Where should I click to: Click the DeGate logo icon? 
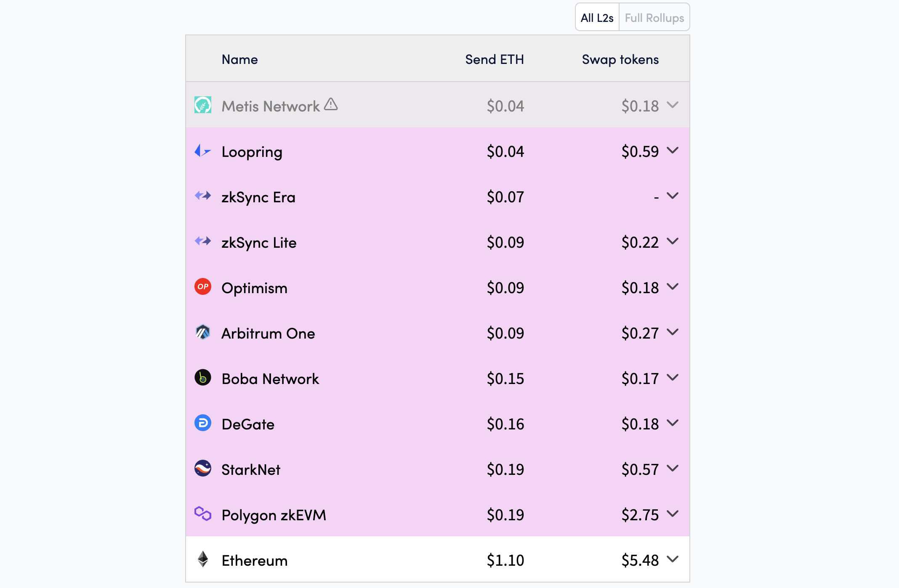tap(202, 424)
